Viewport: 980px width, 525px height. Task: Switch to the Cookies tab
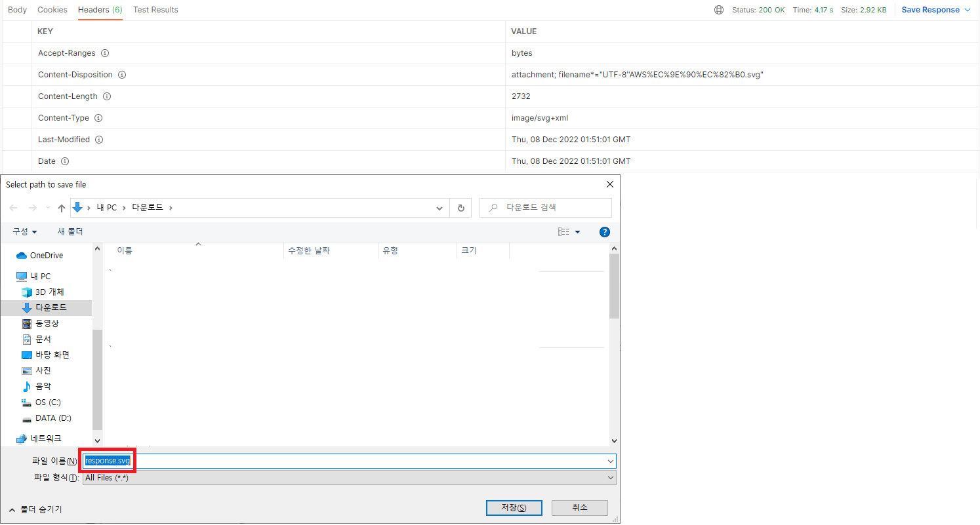coord(52,9)
